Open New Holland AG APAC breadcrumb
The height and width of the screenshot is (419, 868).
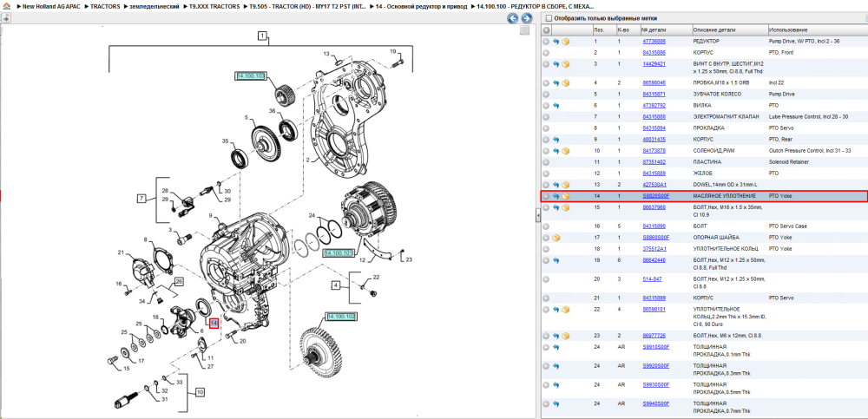pos(51,7)
